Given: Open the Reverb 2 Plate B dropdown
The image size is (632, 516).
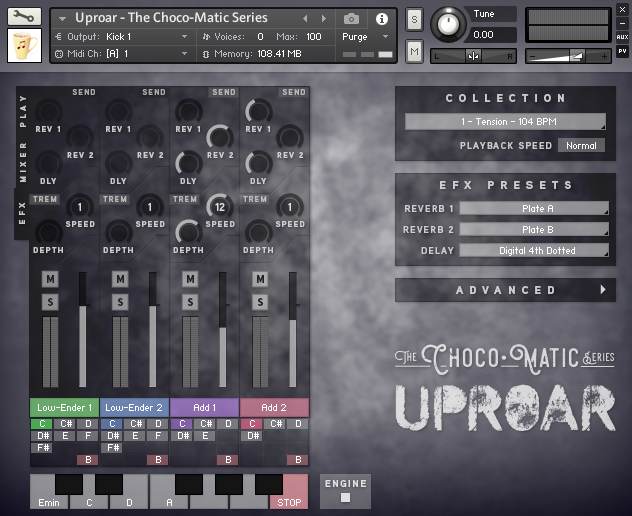Looking at the screenshot, I should [534, 229].
